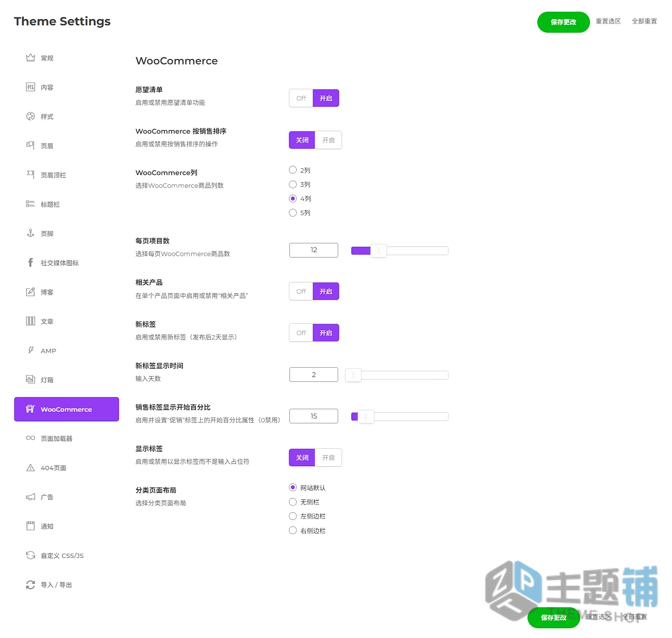The width and height of the screenshot is (672, 638).
Task: Open the 广告 settings section
Action: 66,497
